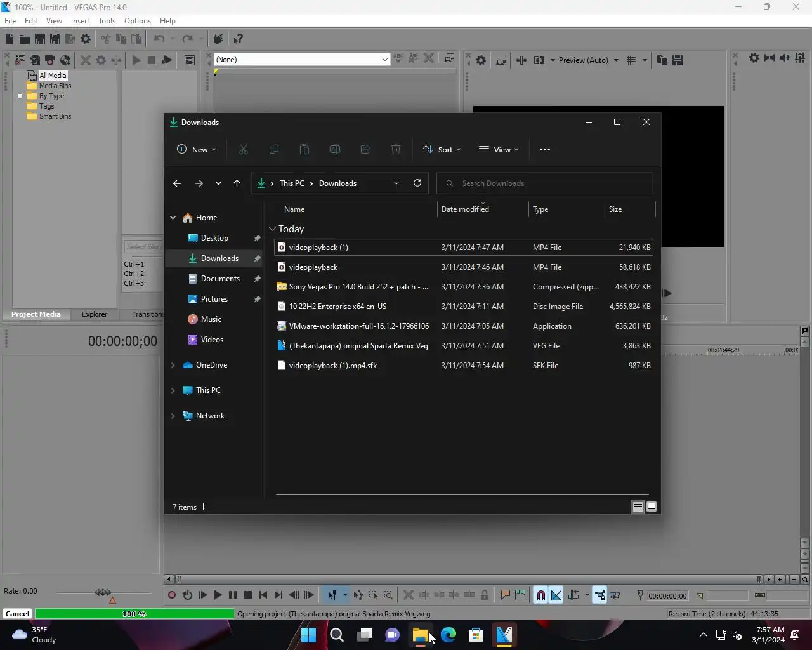Click Open project folder icon in VEGAS toolbar

(x=24, y=39)
